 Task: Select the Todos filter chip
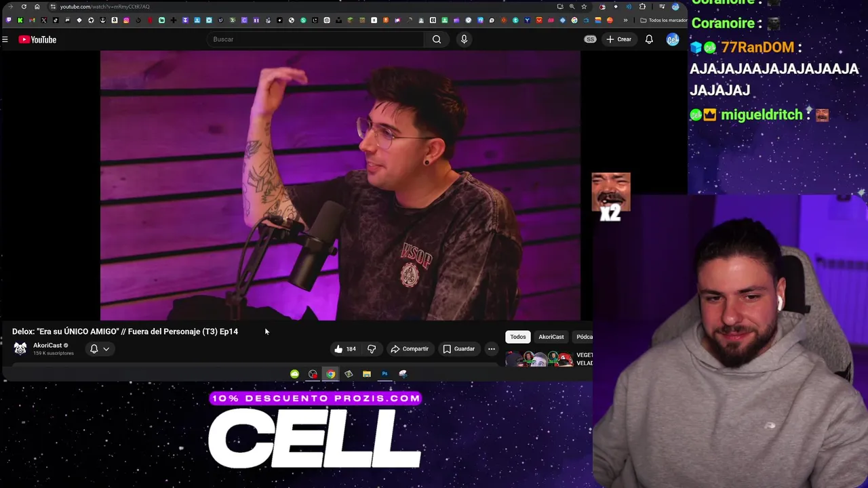(518, 337)
